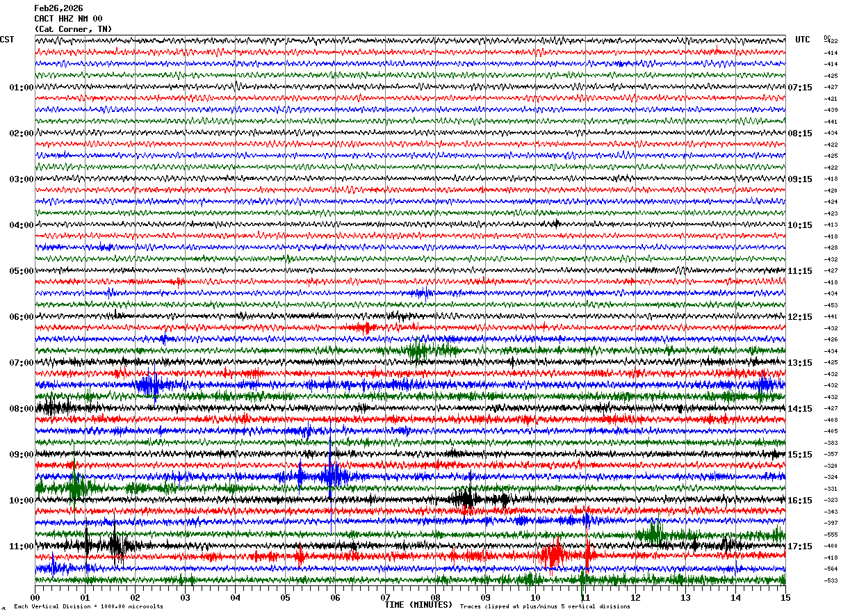Click the DC offset value "-357"
This screenshot has width=841, height=616.
[x=831, y=455]
